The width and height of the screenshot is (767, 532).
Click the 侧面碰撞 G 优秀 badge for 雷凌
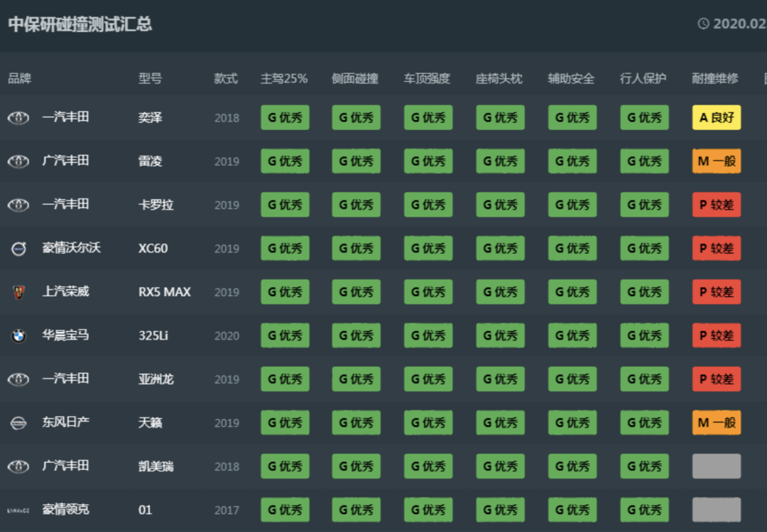[x=356, y=161]
